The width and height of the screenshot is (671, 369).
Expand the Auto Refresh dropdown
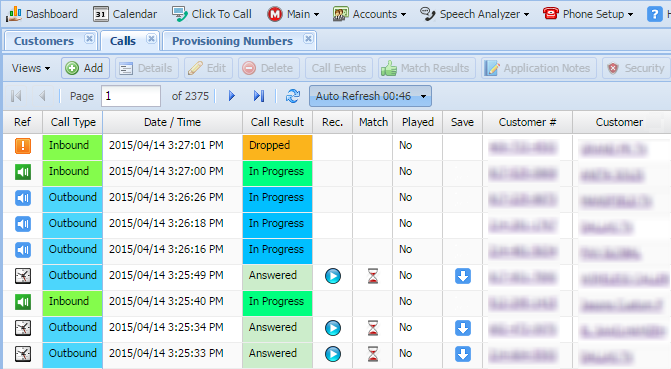(x=370, y=96)
